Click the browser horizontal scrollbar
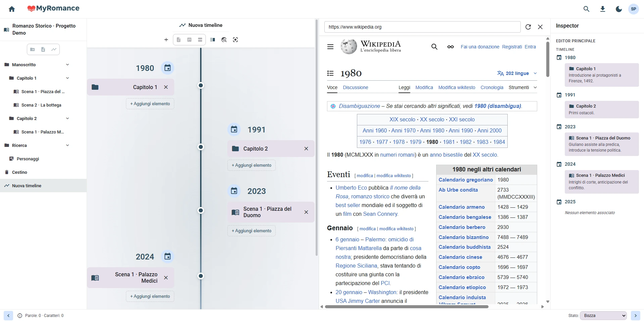644x321 pixels. [406, 307]
